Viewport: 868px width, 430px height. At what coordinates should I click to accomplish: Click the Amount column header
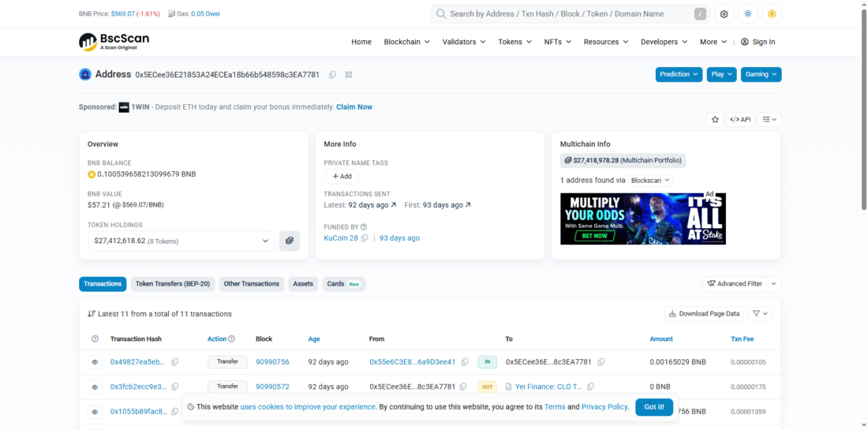(x=661, y=338)
